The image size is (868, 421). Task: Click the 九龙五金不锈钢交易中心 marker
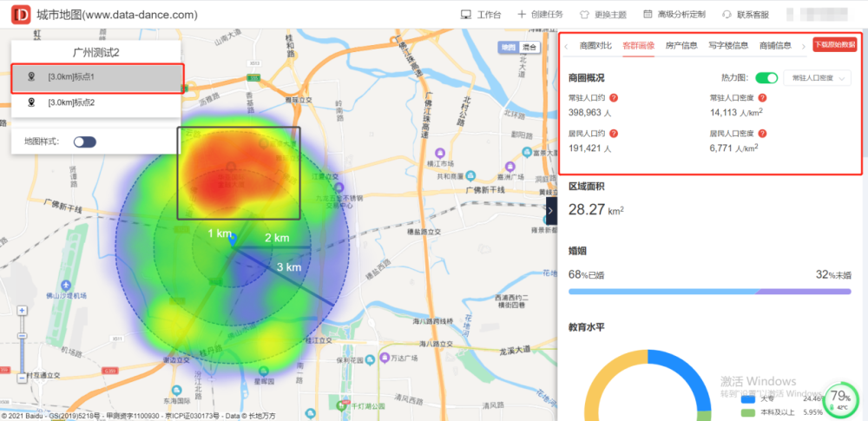coord(339,187)
